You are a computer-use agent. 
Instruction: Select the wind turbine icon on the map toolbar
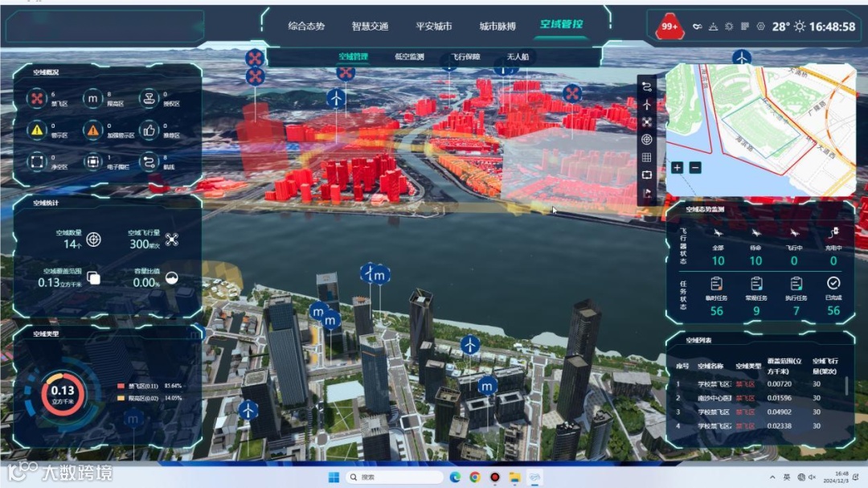(646, 104)
